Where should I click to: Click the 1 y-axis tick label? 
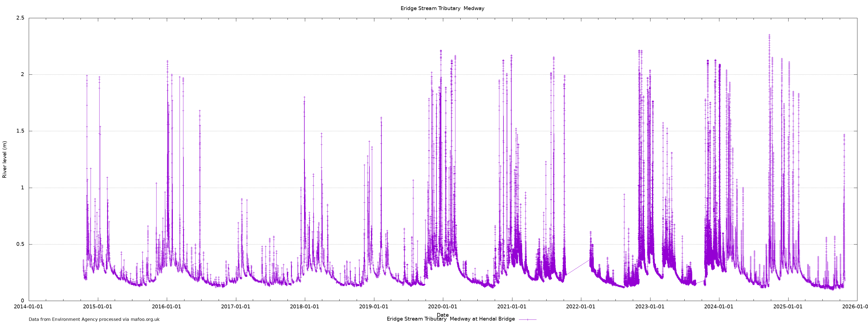coord(23,188)
